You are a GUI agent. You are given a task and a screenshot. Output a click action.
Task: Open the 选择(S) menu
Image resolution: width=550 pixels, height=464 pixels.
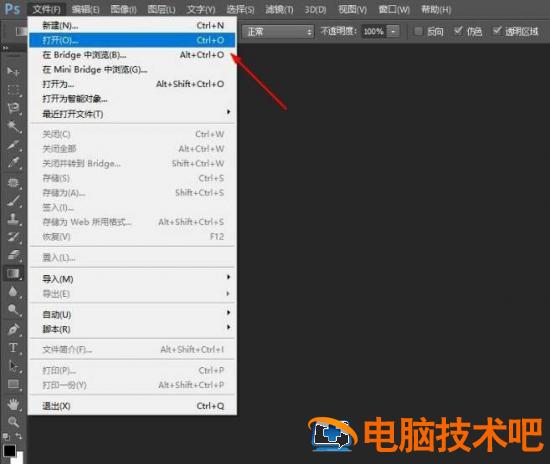pos(240,9)
